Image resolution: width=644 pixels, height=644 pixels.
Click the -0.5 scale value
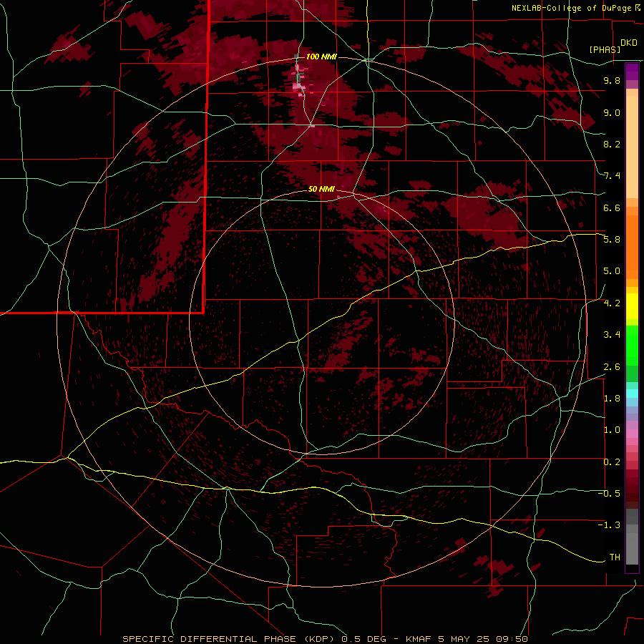tap(609, 494)
